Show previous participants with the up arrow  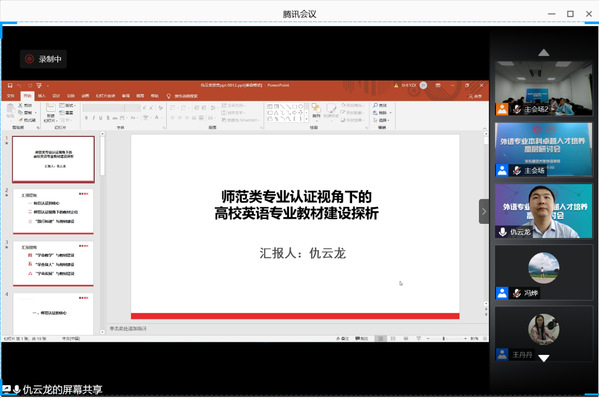543,53
